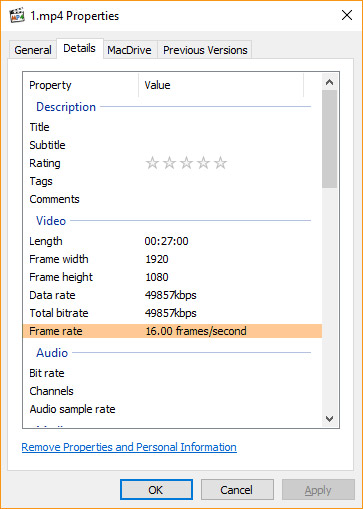Set rating to one star
This screenshot has height=509, width=363.
coord(152,163)
